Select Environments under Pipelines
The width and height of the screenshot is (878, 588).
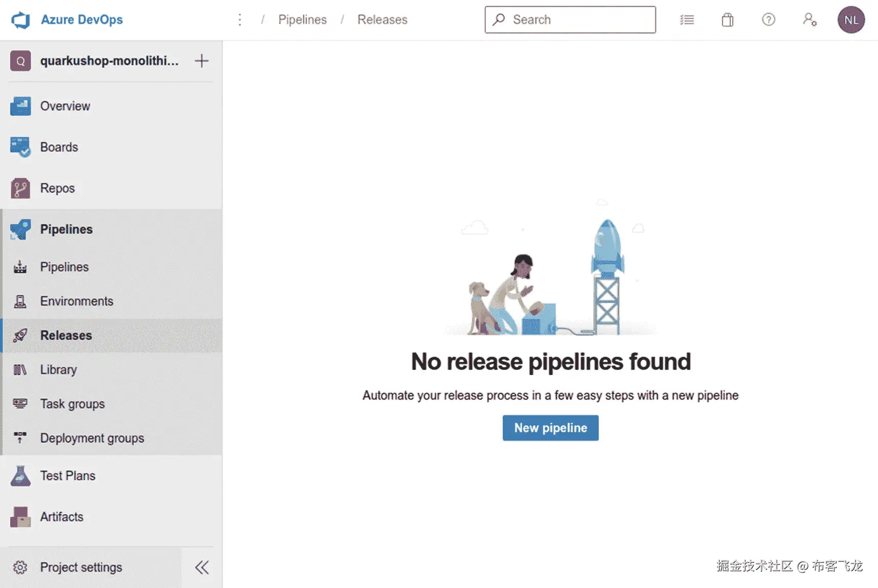point(76,301)
